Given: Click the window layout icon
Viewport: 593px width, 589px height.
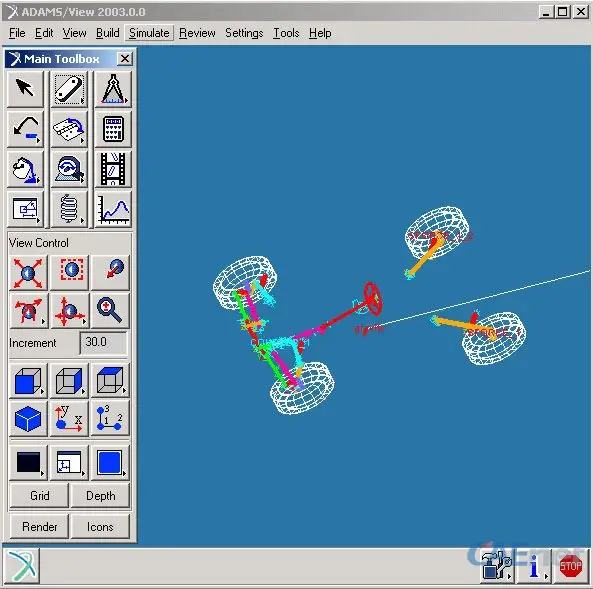Looking at the screenshot, I should 70,462.
